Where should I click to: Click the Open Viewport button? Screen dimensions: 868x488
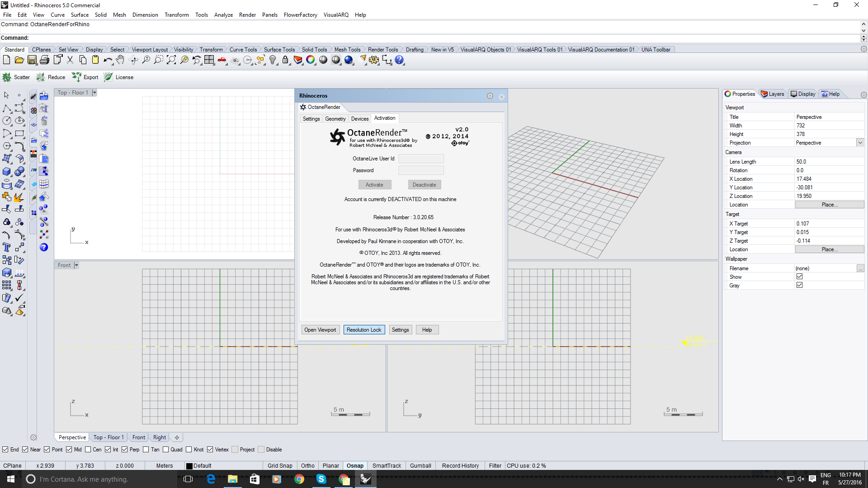pyautogui.click(x=320, y=330)
